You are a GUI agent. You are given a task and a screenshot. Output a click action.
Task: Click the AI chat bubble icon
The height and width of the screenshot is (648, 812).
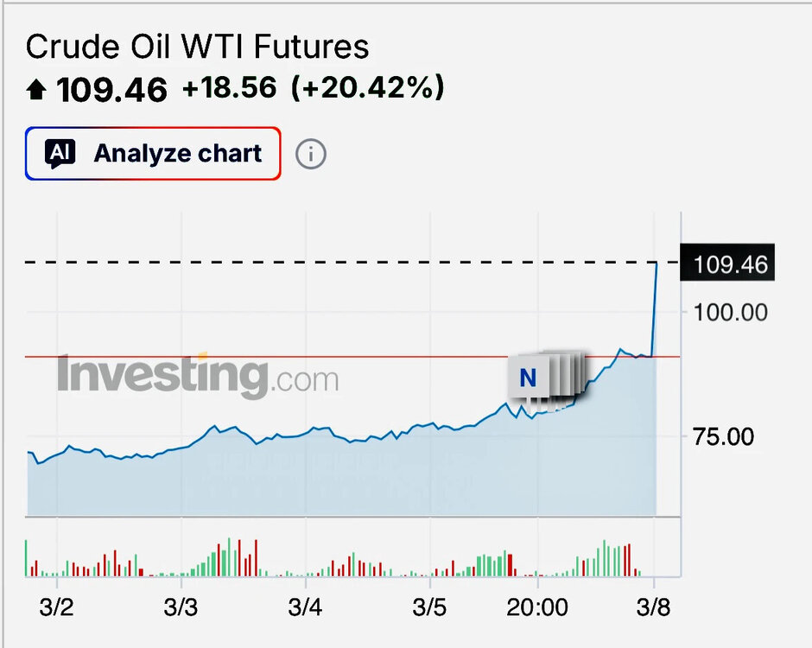point(60,153)
